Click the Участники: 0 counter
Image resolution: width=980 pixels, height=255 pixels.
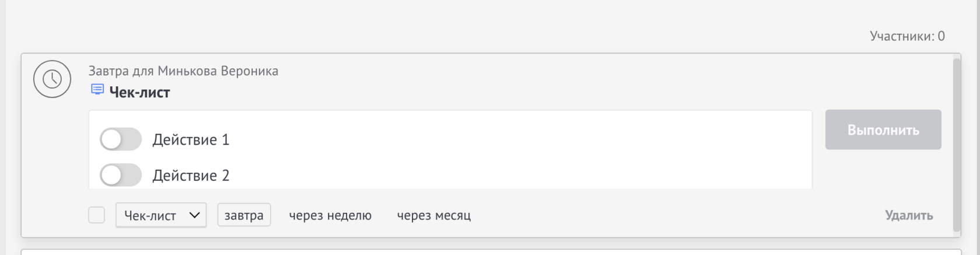coord(907,36)
